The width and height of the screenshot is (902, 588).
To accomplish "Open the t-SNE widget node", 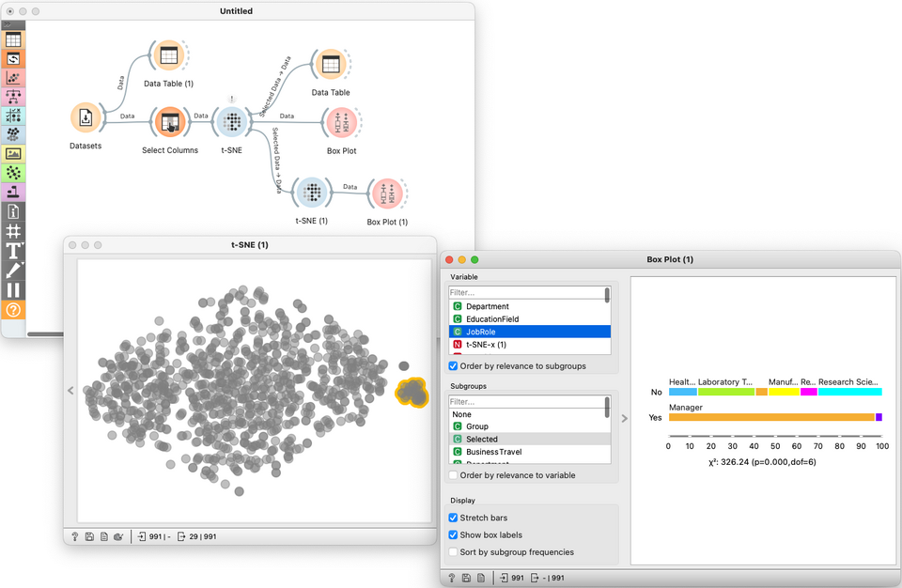I will click(232, 122).
